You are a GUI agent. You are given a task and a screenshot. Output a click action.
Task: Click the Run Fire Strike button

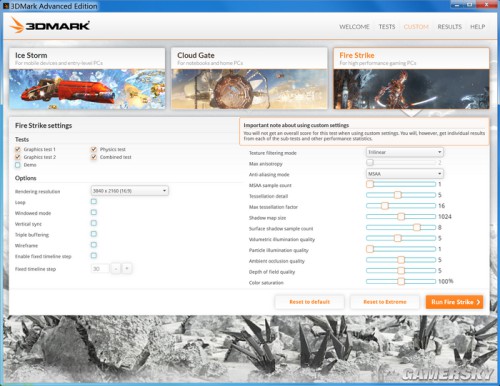click(454, 302)
